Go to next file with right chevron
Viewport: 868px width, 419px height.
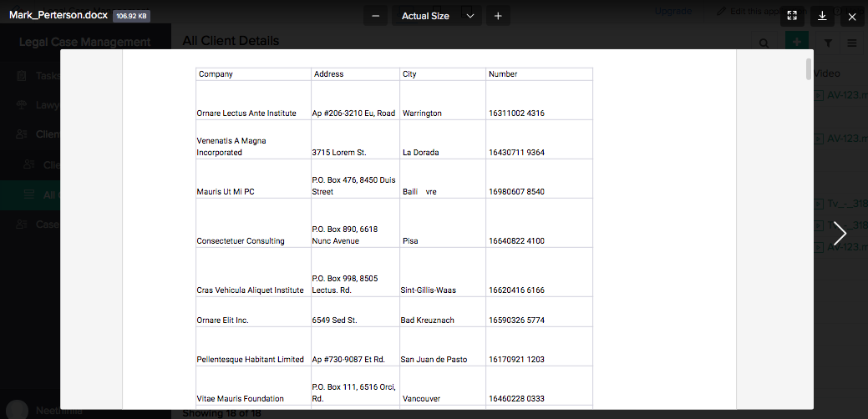pos(840,233)
